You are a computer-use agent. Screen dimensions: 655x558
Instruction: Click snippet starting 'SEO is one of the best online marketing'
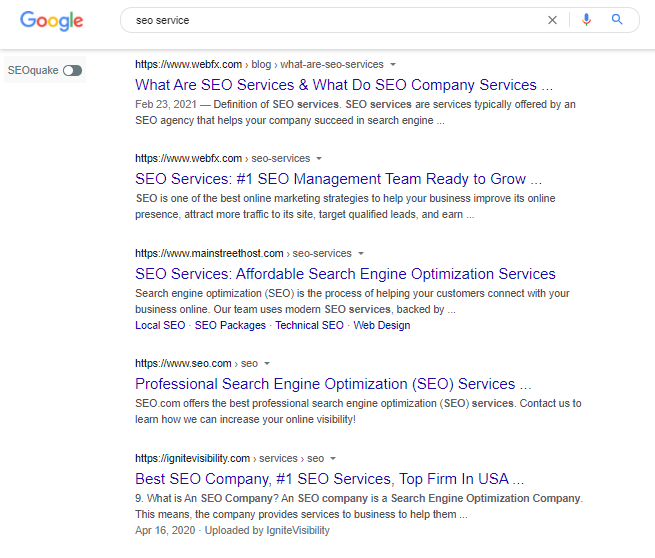pos(345,206)
